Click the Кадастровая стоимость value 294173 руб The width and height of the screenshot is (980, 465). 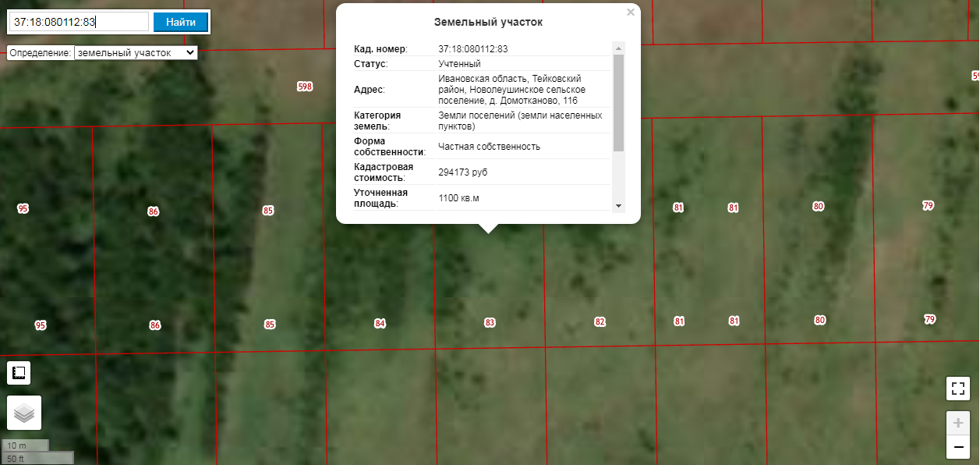463,172
